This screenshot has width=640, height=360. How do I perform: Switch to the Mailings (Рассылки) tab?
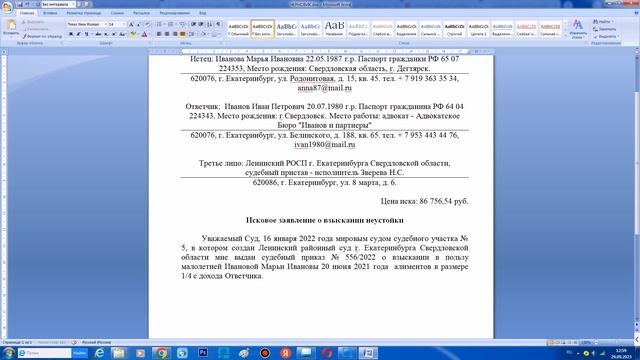pyautogui.click(x=141, y=13)
